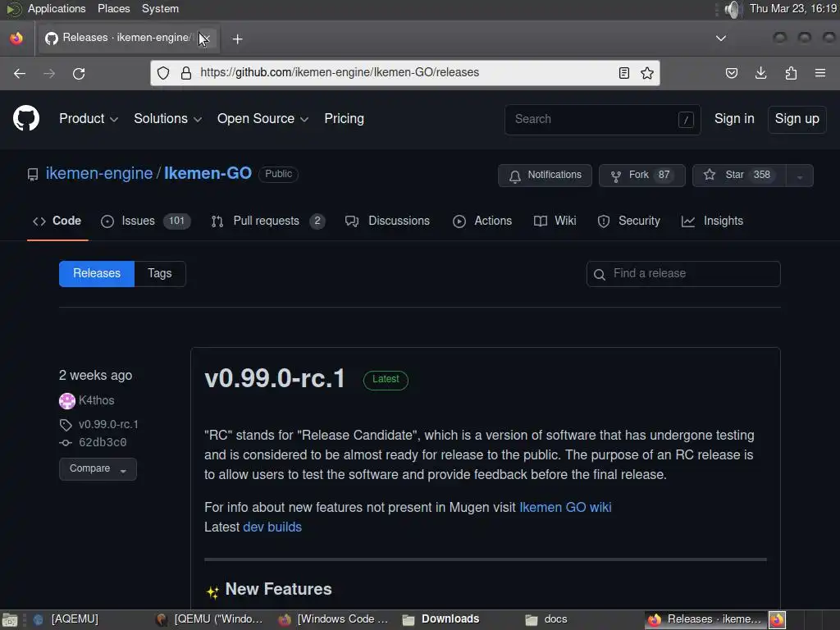Expand the Solutions menu

(167, 118)
